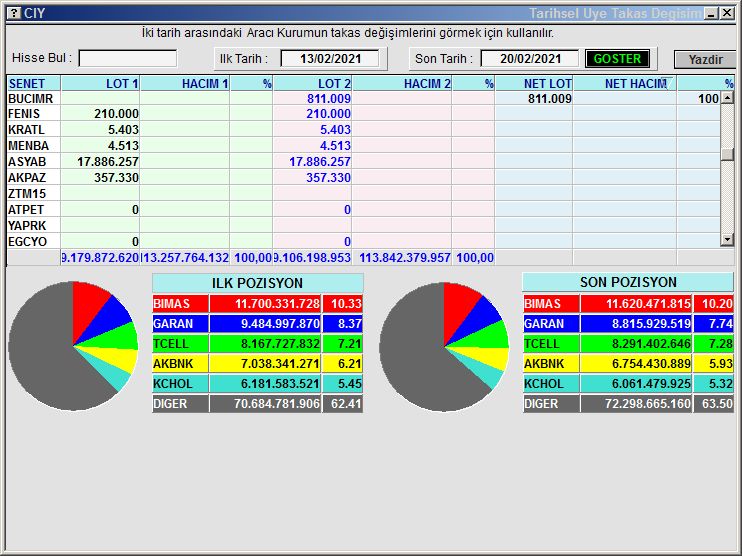Viewport: 742px width, 556px height.
Task: Click value 11.700.331.728 in ILK POZISYON
Action: point(277,303)
